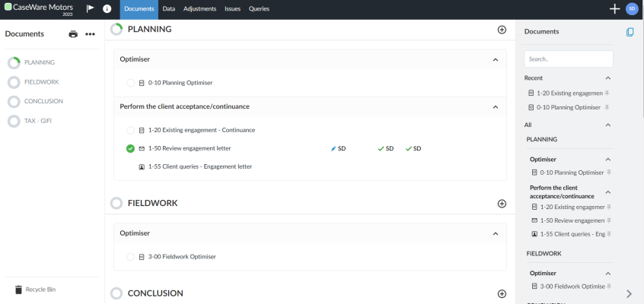Image resolution: width=644 pixels, height=304 pixels.
Task: Toggle green checkmark on 1-50 Review engagement letter
Action: coord(130,148)
